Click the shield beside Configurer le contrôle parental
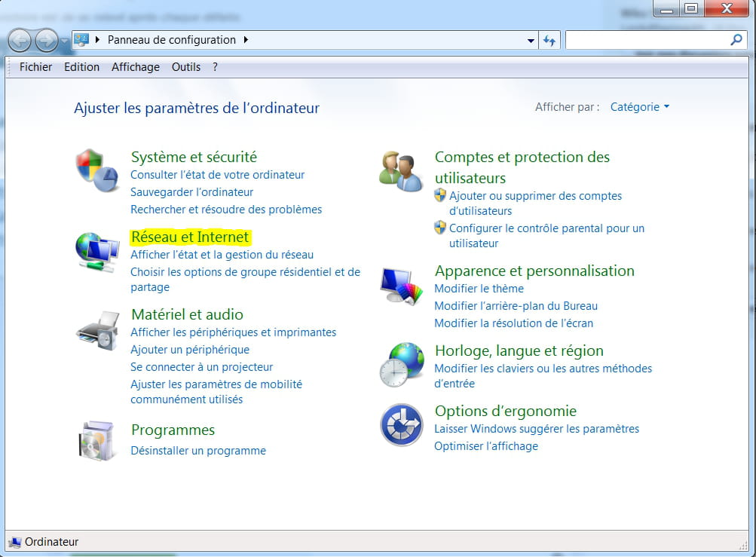Screen dimensions: 756x557 click(x=439, y=228)
